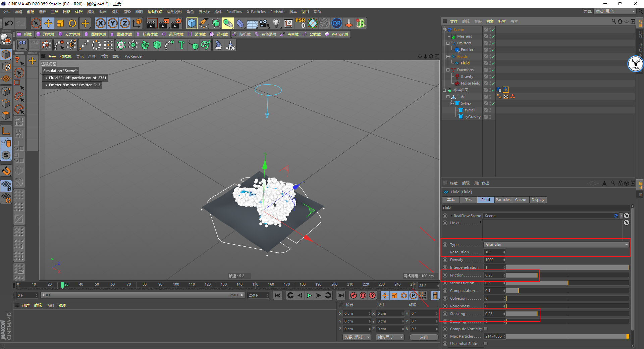Viewport: 644px width, 349px height.
Task: Add a Random Field (随机域)
Action: (x=241, y=34)
